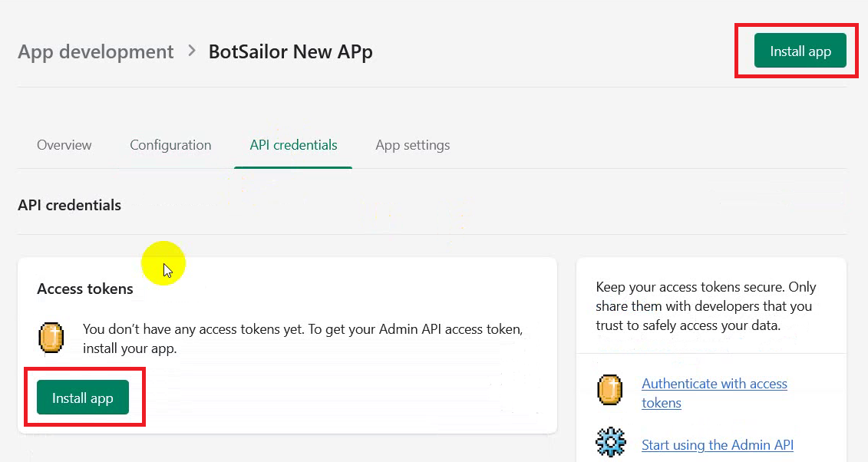The image size is (868, 462).
Task: Open Start using the Admin API link
Action: (x=718, y=445)
